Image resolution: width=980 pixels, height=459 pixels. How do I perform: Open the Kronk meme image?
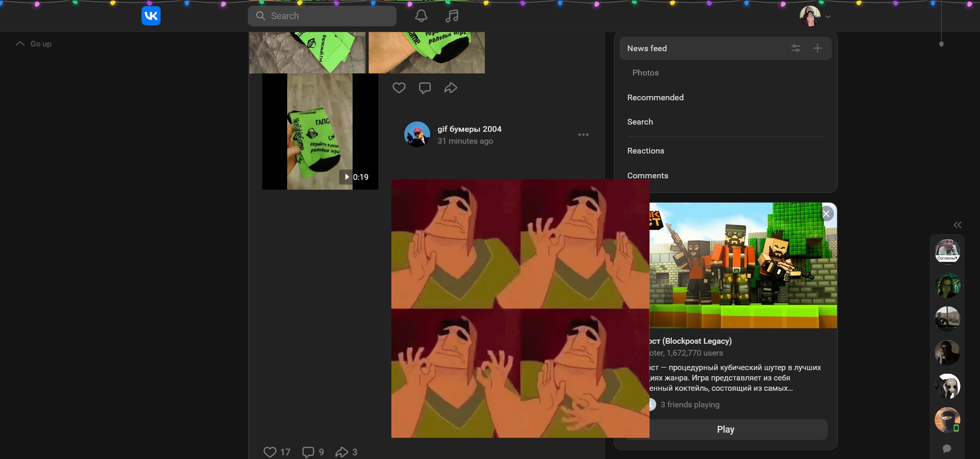(520, 309)
